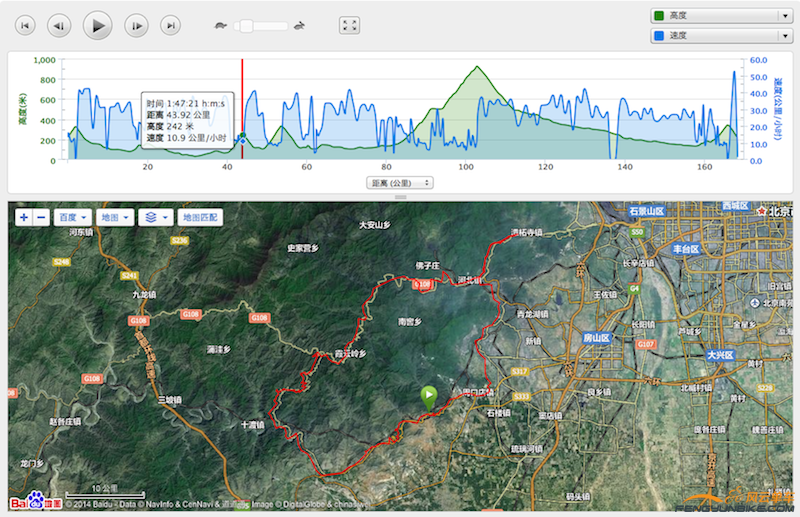Click the S248 road shield
800x517 pixels.
61,262
